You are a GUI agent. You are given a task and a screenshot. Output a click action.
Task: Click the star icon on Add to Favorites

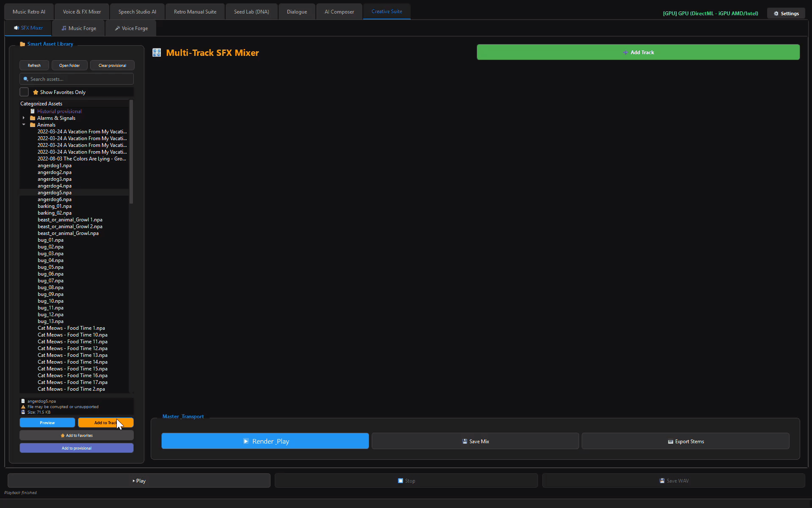(63, 436)
